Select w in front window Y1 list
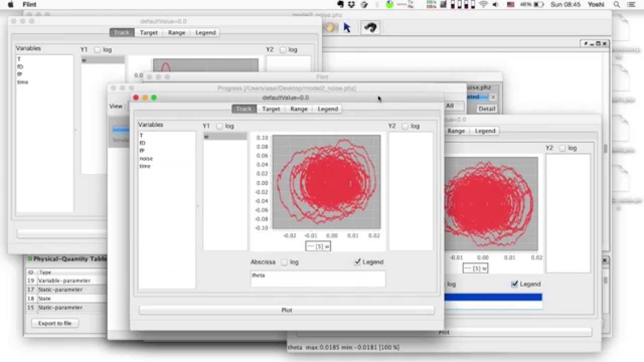The height and width of the screenshot is (362, 644). 225,136
